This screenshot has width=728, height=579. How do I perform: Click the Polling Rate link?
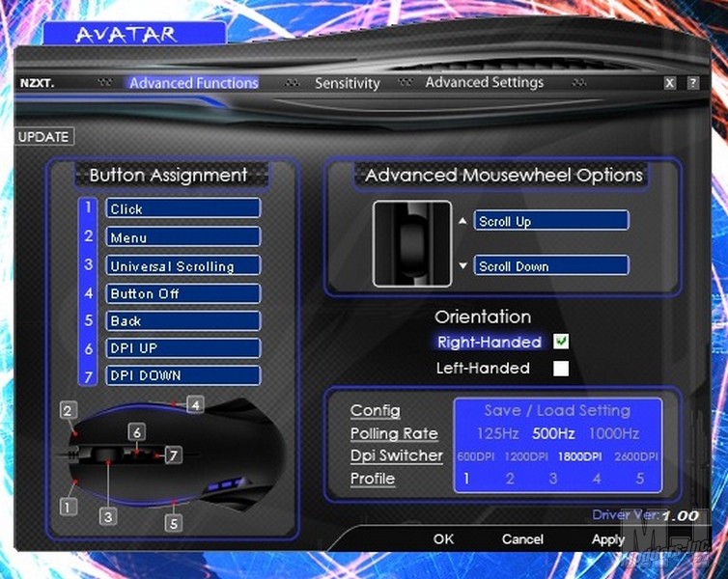394,433
